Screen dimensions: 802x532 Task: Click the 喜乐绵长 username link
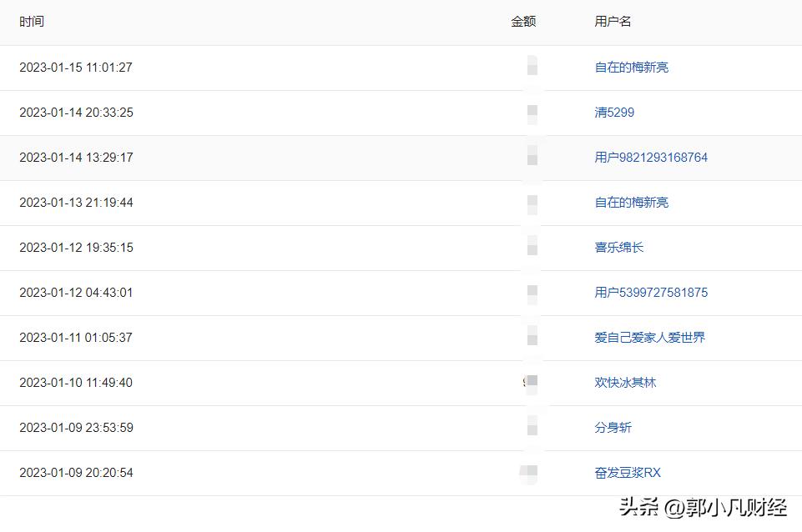tap(619, 248)
